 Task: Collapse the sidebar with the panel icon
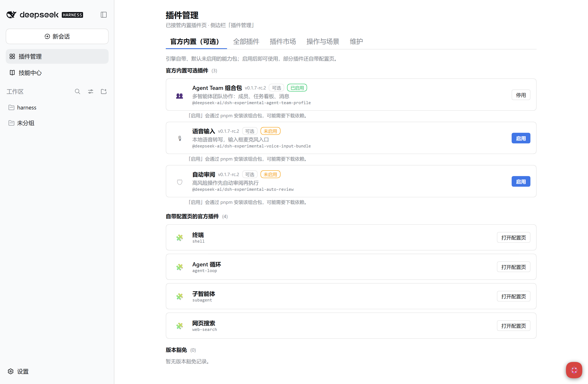(104, 15)
